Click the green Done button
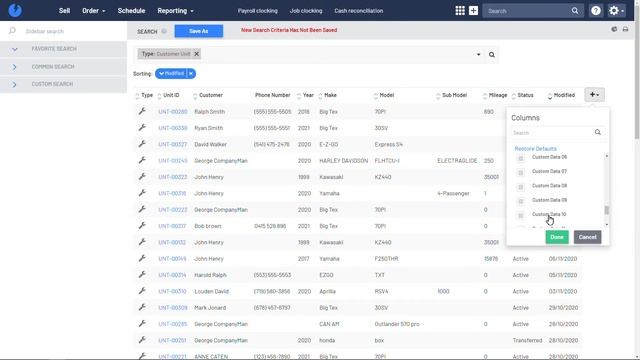640x360 pixels. [557, 237]
